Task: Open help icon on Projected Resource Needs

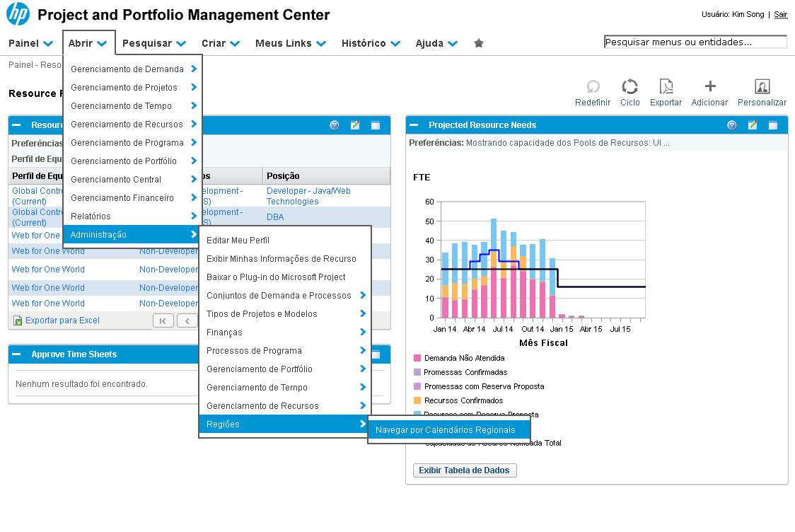Action: 732,125
